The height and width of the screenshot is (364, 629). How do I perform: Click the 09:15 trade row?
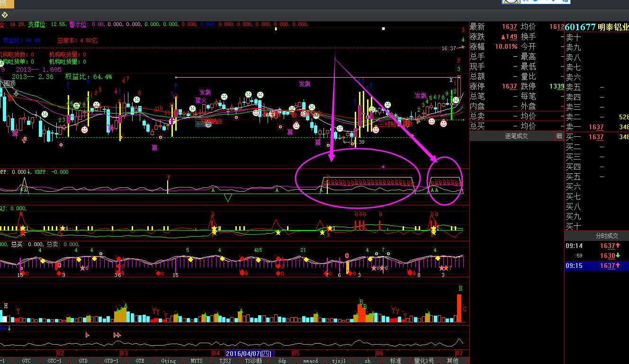pyautogui.click(x=597, y=266)
